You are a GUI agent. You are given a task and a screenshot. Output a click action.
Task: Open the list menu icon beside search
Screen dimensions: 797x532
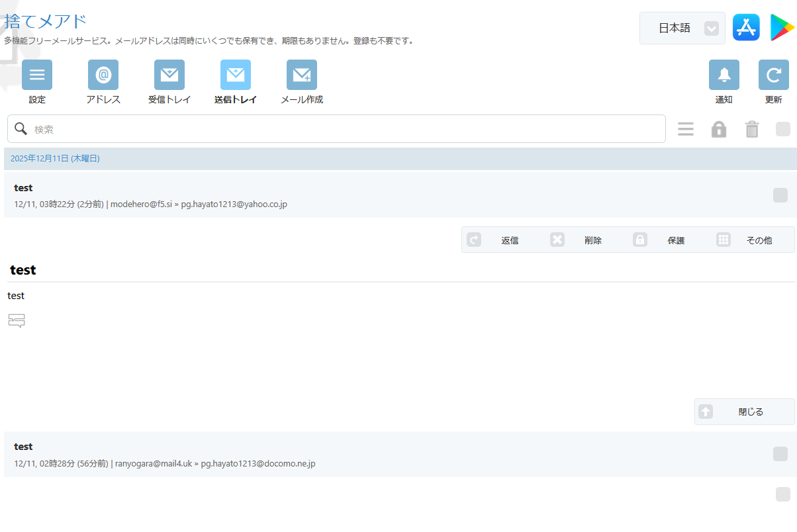point(686,129)
